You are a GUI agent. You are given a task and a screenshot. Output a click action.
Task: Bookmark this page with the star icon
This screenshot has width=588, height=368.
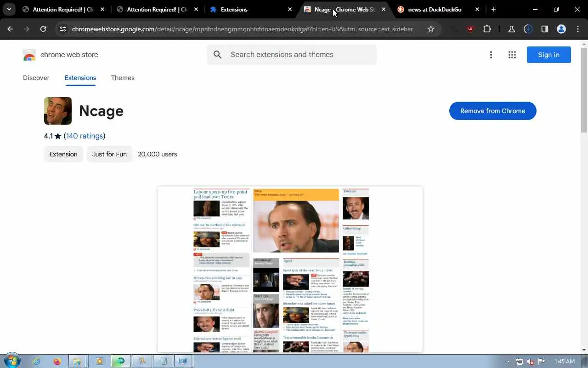(x=430, y=29)
